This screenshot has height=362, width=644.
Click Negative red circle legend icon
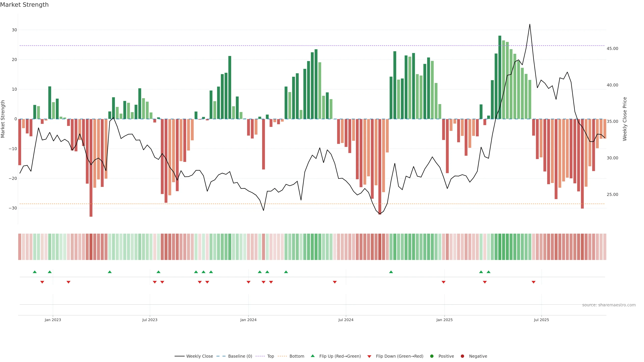tap(462, 356)
